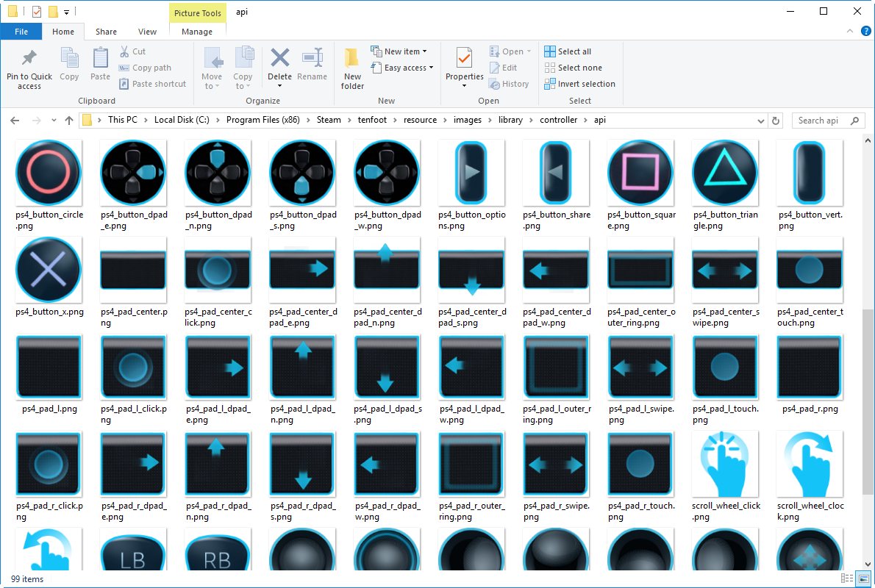Click the Delete icon in the Organize group
The width and height of the screenshot is (875, 588).
[x=279, y=66]
